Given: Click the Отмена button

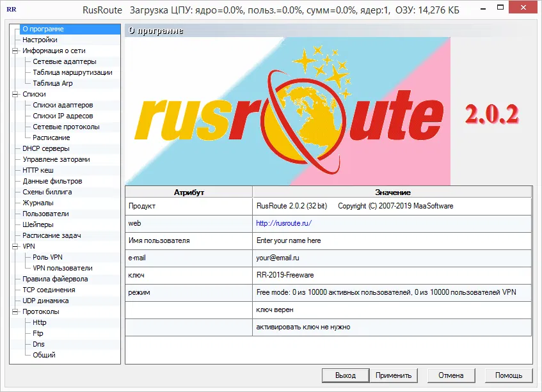Looking at the screenshot, I should tap(451, 375).
